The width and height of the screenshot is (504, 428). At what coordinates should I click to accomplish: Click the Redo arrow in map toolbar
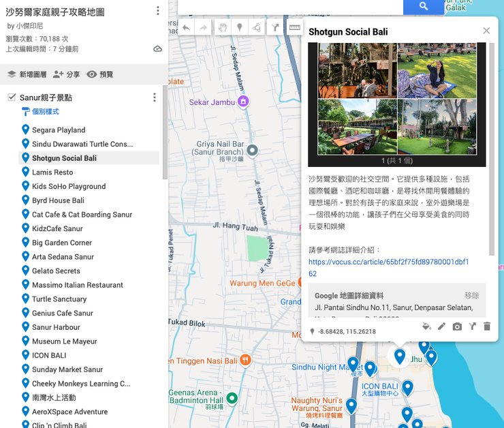tap(203, 28)
